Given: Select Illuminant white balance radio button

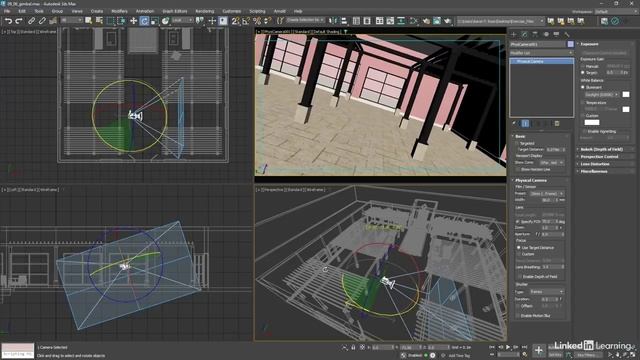Looking at the screenshot, I should (583, 87).
